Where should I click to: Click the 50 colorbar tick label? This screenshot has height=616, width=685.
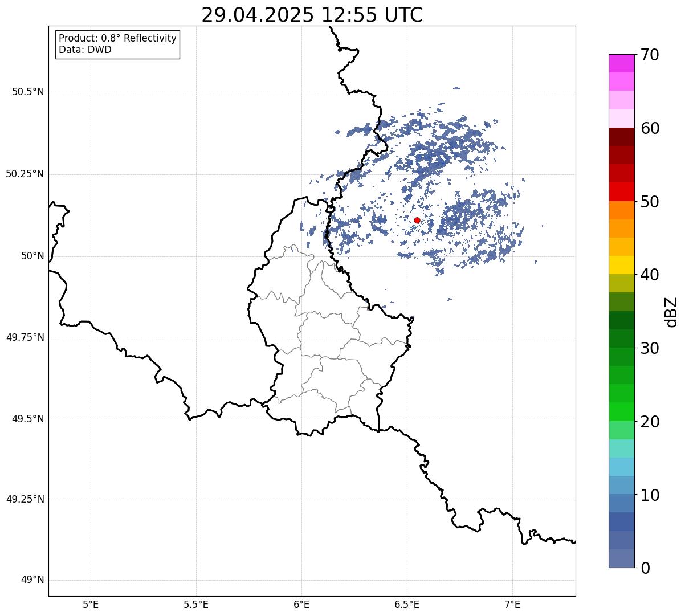tap(650, 202)
